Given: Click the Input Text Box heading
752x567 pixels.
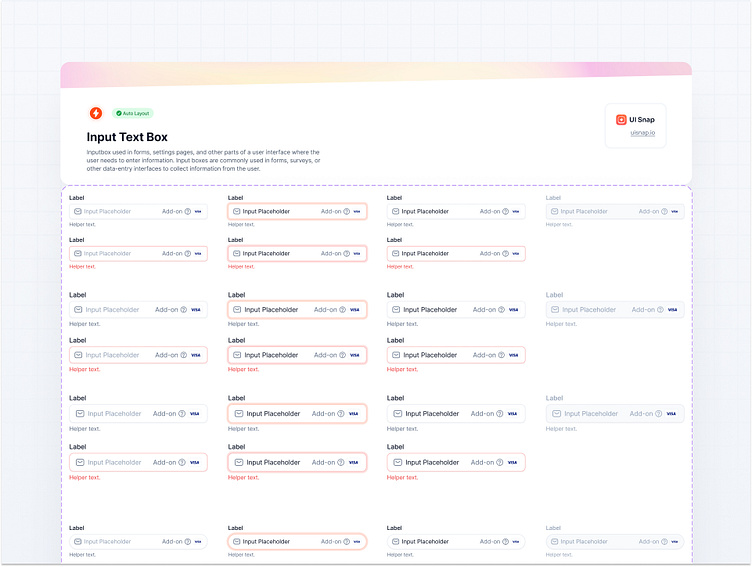Looking at the screenshot, I should click(x=127, y=137).
